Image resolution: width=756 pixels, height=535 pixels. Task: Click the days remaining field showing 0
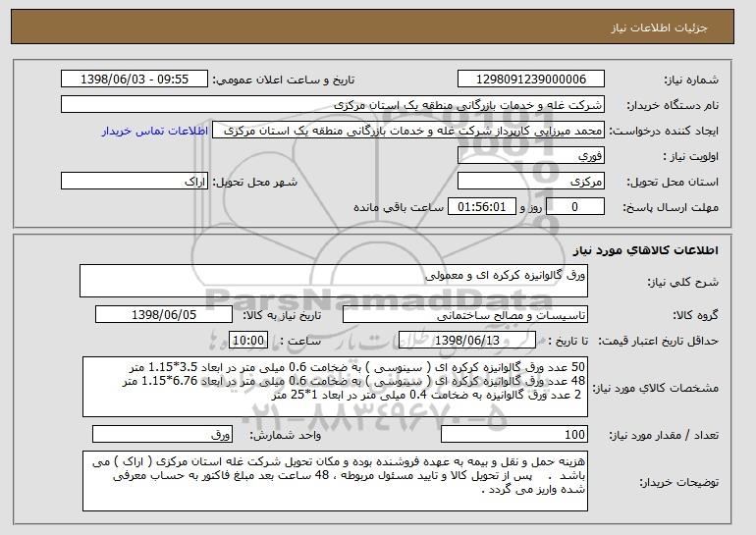pos(574,207)
